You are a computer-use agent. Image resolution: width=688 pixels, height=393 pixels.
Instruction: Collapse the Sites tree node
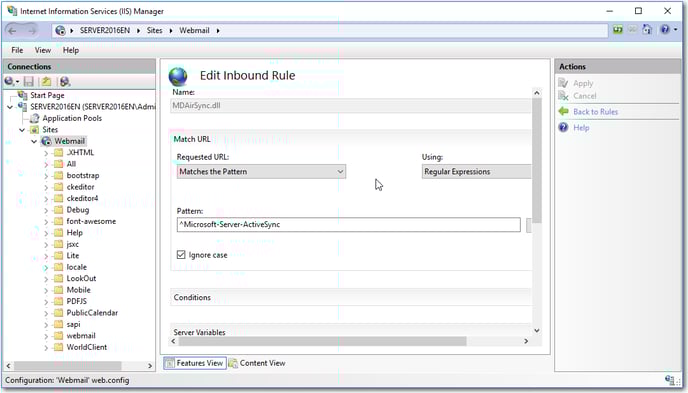pos(22,130)
